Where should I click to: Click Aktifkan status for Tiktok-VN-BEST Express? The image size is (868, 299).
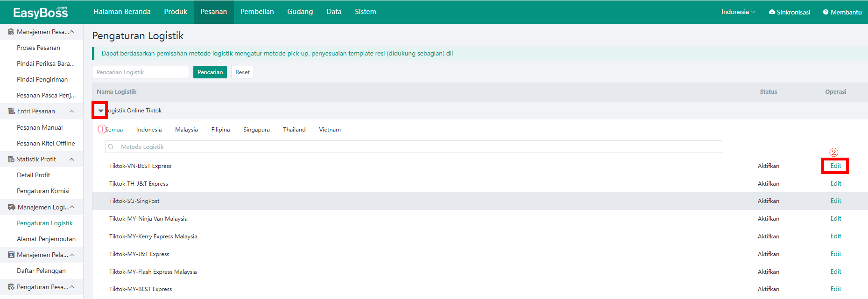point(769,166)
